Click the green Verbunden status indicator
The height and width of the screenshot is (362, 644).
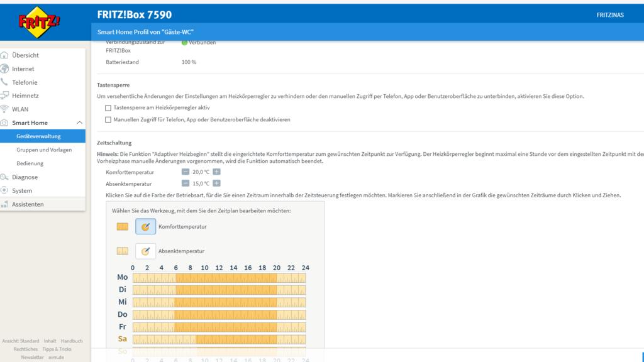184,42
